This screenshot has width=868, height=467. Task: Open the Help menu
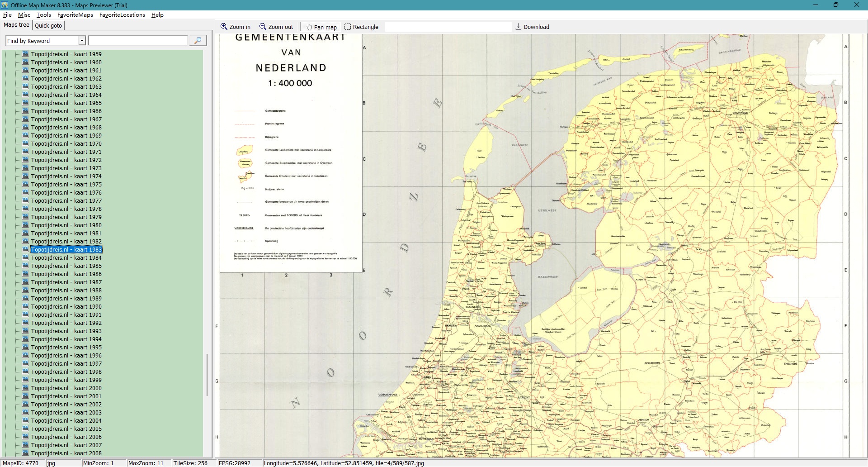(x=157, y=15)
